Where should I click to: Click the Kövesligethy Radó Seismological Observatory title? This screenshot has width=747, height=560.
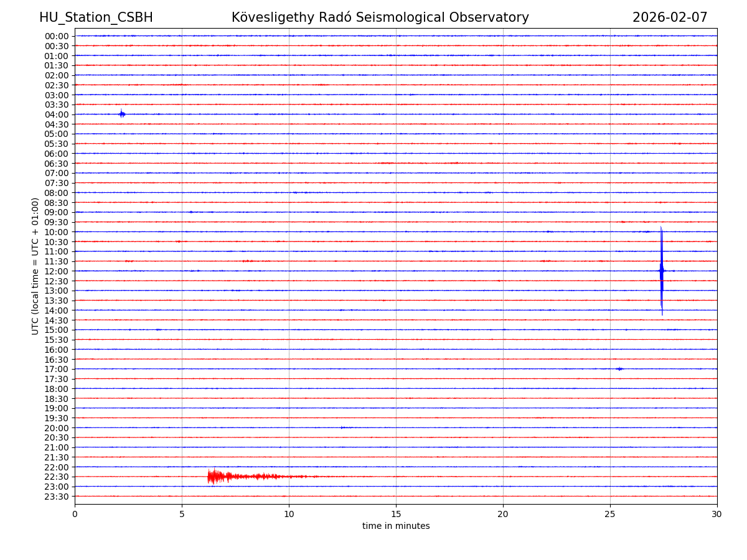pyautogui.click(x=380, y=17)
